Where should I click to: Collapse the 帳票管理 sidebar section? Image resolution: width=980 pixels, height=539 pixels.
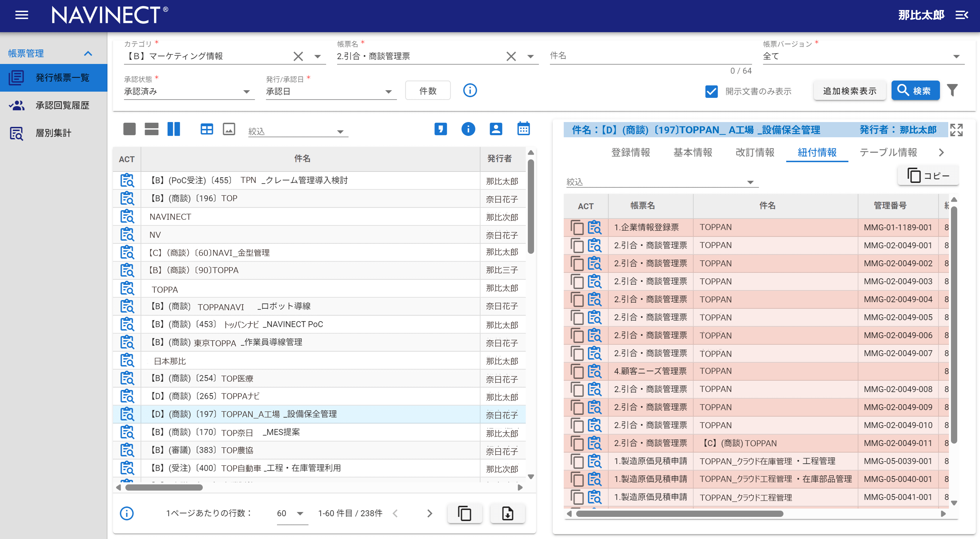click(88, 53)
